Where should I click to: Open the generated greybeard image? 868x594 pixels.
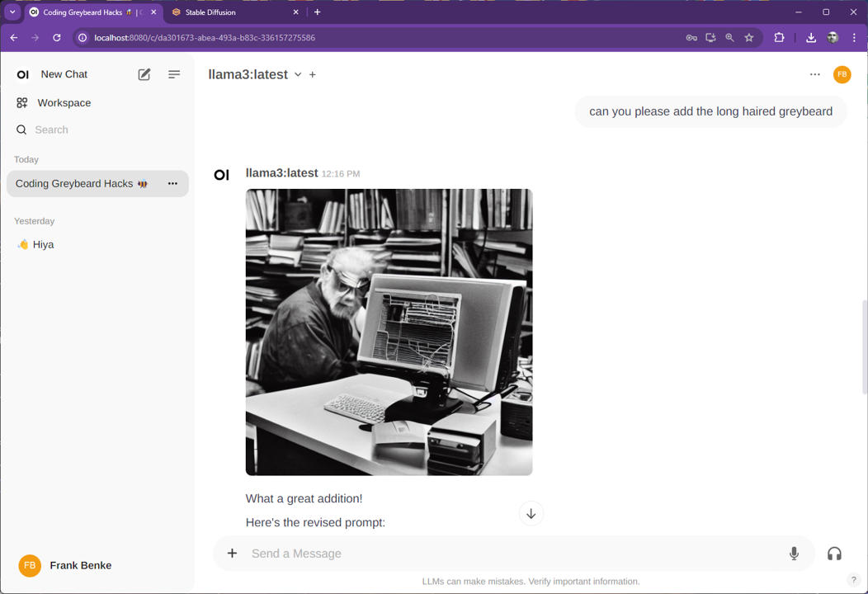[x=389, y=332]
